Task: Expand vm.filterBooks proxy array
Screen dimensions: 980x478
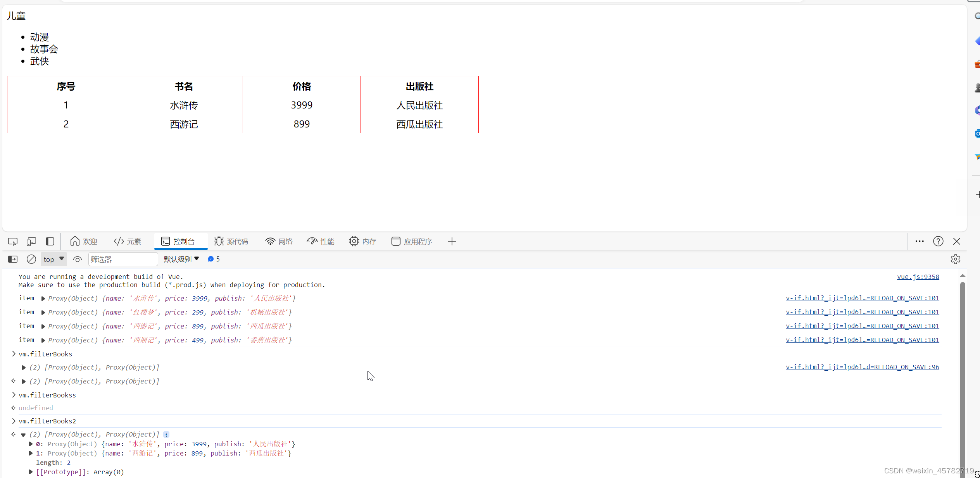Action: (x=23, y=367)
